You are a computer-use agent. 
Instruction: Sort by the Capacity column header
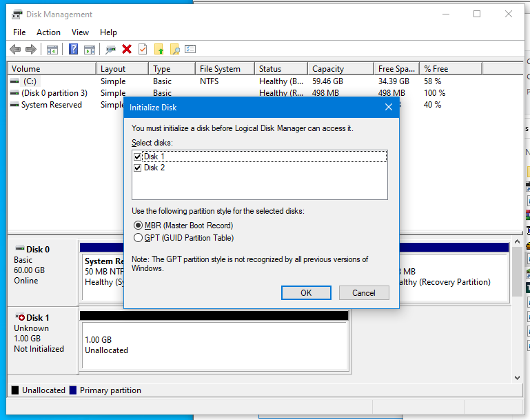pos(341,69)
